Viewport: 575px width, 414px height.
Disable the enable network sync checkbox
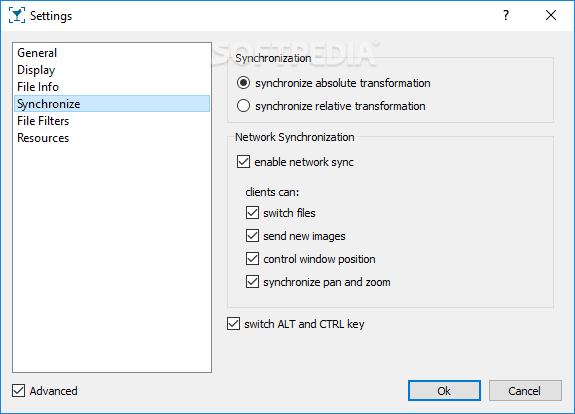[x=243, y=162]
